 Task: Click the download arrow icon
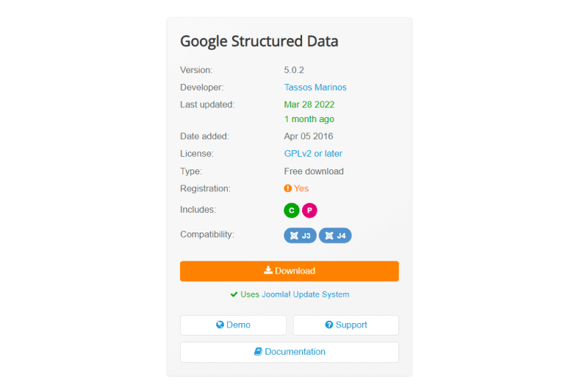tap(268, 270)
